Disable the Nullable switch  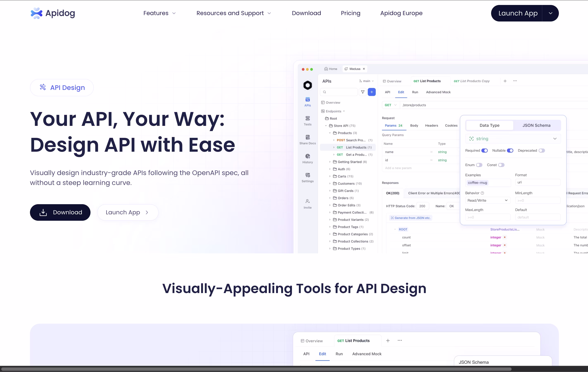pos(510,150)
